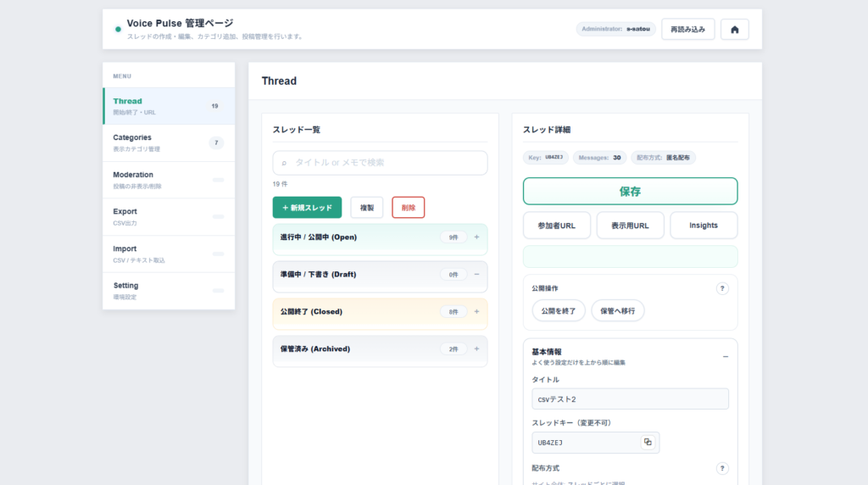Create a thread with 新規スレッド button
Image resolution: width=868 pixels, height=485 pixels.
pyautogui.click(x=307, y=208)
